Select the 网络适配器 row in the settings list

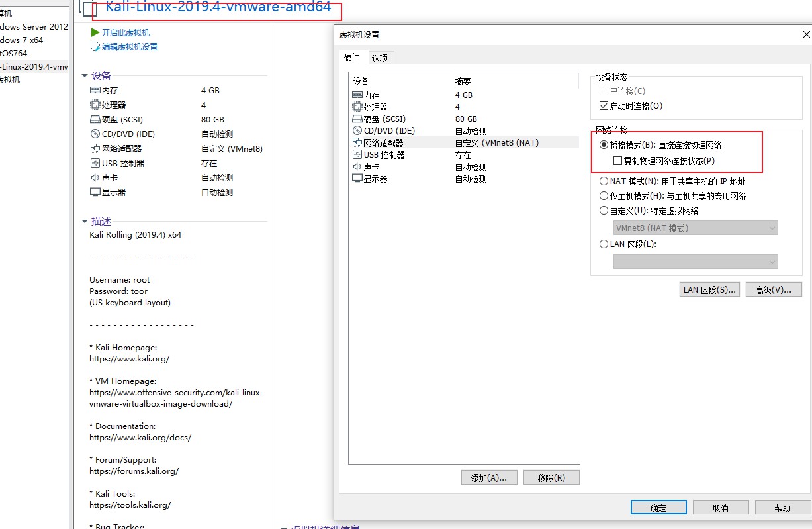[x=464, y=143]
